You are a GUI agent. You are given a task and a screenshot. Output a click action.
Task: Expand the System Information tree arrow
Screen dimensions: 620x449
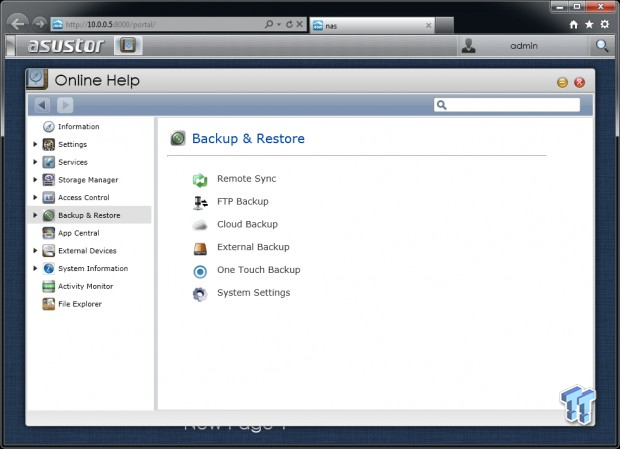click(35, 268)
